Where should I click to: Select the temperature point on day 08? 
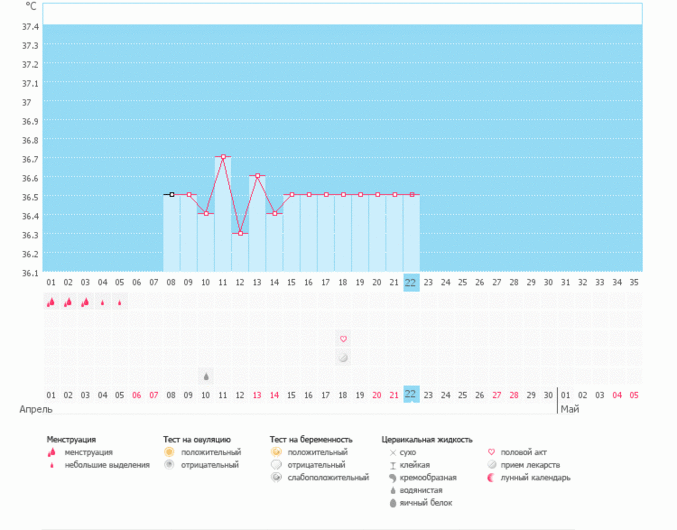point(171,195)
